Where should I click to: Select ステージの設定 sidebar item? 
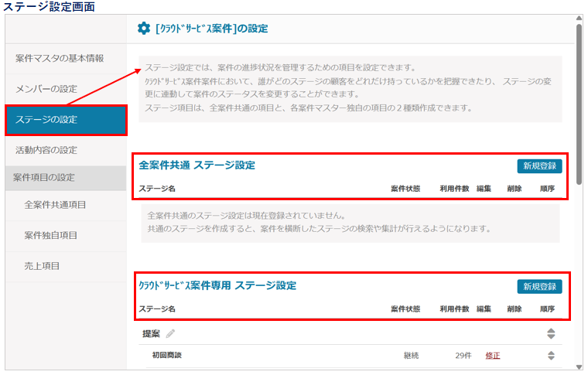(66, 120)
